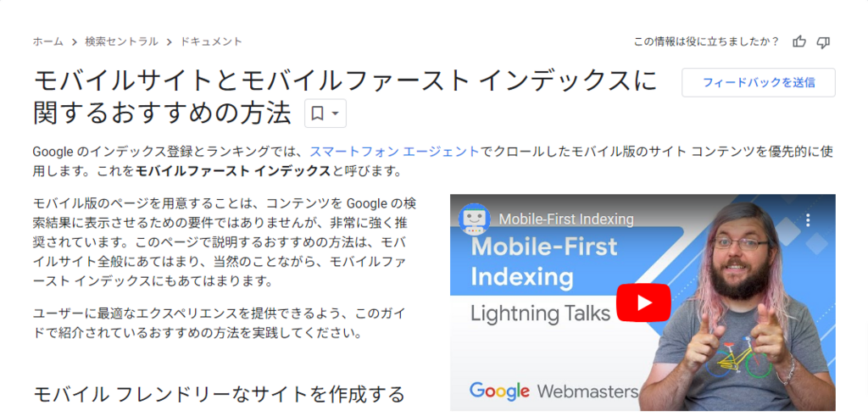Click the bookmark icon beside the title
This screenshot has width=868, height=416.
point(317,114)
